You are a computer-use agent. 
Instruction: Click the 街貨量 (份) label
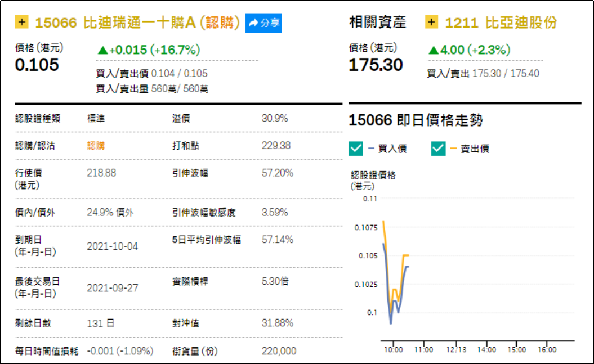(195, 351)
